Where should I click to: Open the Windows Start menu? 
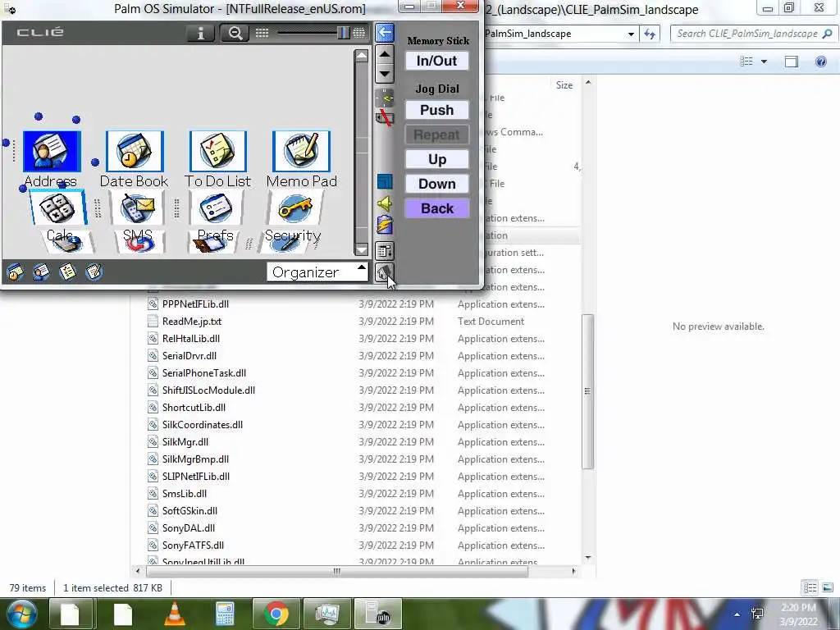[x=21, y=614]
